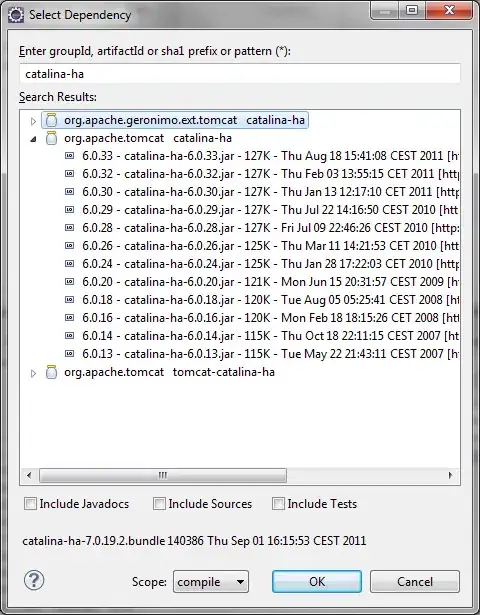This screenshot has height=615, width=480.
Task: Click the version icon of 6.0.16 entry
Action: click(x=69, y=318)
